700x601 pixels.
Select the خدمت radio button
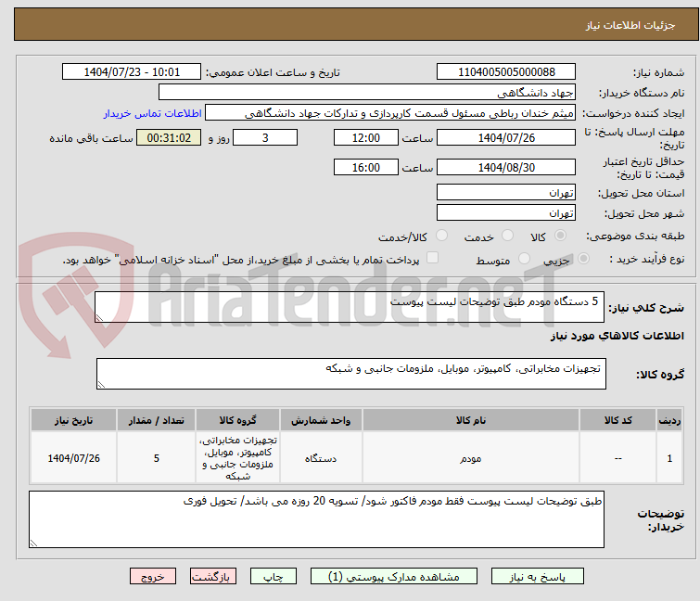click(507, 236)
